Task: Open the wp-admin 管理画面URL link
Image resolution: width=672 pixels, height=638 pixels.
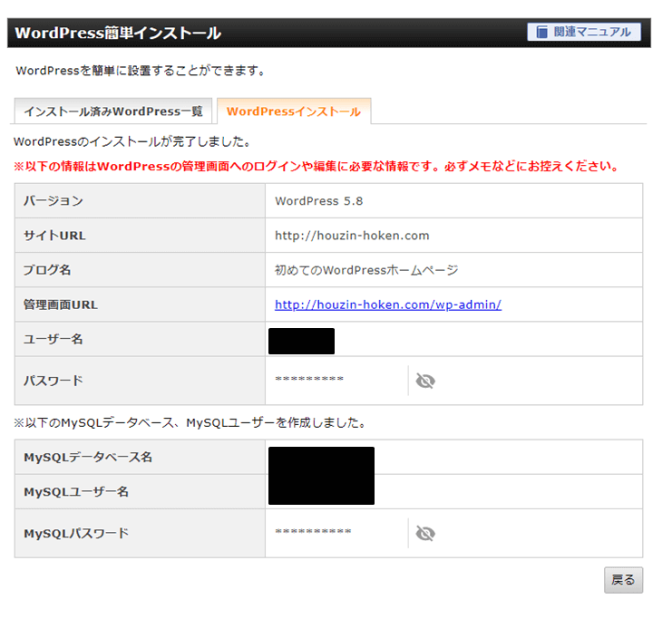Action: (388, 304)
